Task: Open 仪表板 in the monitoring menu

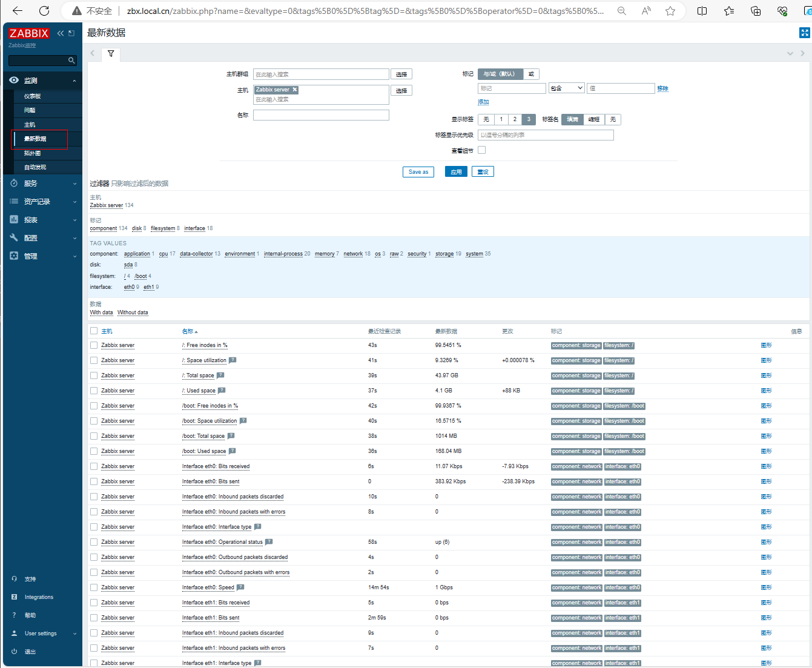Action: pyautogui.click(x=33, y=96)
